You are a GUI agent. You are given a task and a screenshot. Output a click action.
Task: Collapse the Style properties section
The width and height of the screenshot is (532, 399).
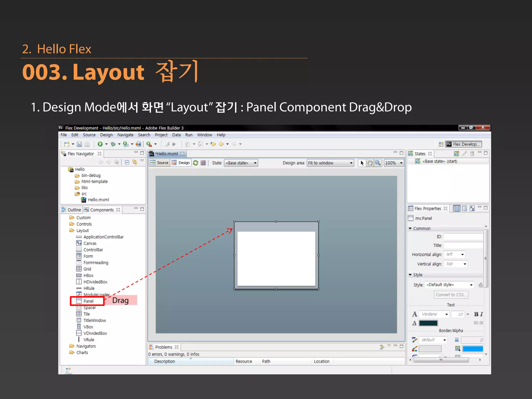[x=410, y=275]
